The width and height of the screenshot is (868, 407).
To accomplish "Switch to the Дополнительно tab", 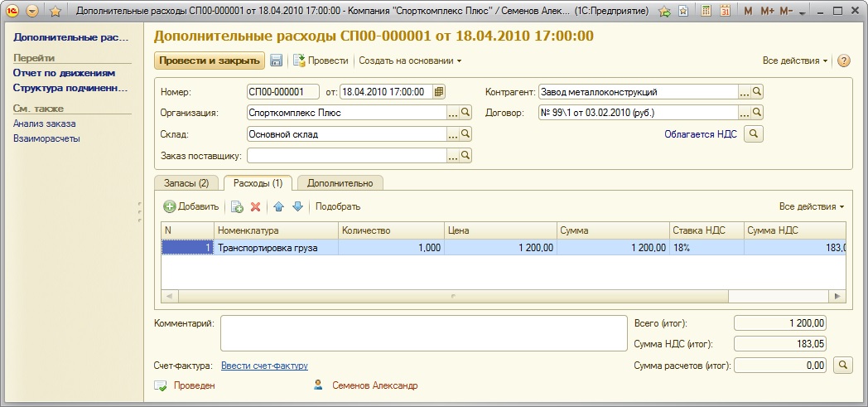I will [340, 183].
